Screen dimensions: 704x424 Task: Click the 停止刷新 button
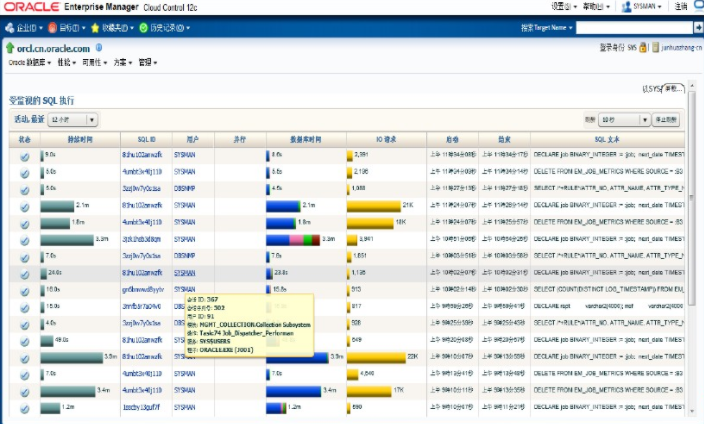[x=665, y=119]
